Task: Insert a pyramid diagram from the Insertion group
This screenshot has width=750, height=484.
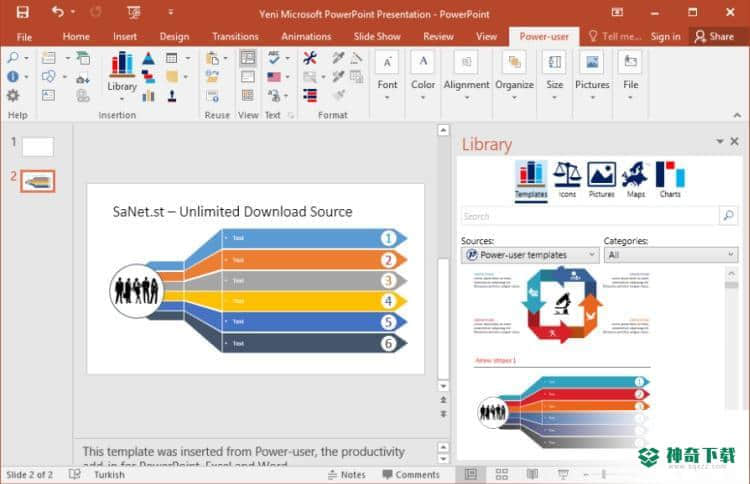Action: tap(149, 58)
